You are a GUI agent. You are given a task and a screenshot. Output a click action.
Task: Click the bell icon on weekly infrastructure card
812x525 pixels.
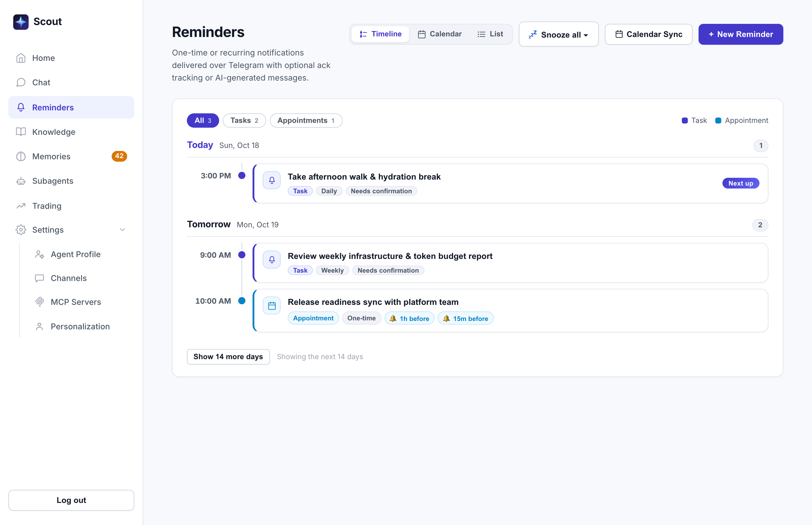point(272,260)
